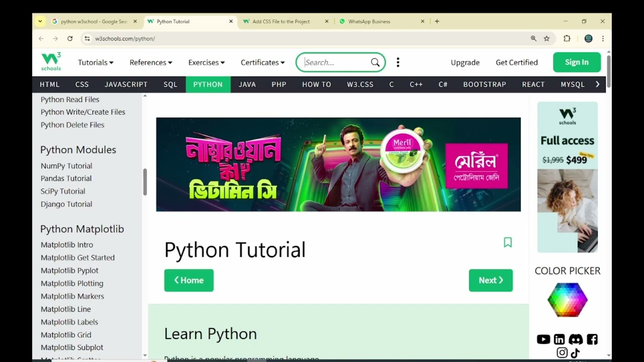644x362 pixels.
Task: Open a new browser tab
Action: pyautogui.click(x=437, y=22)
